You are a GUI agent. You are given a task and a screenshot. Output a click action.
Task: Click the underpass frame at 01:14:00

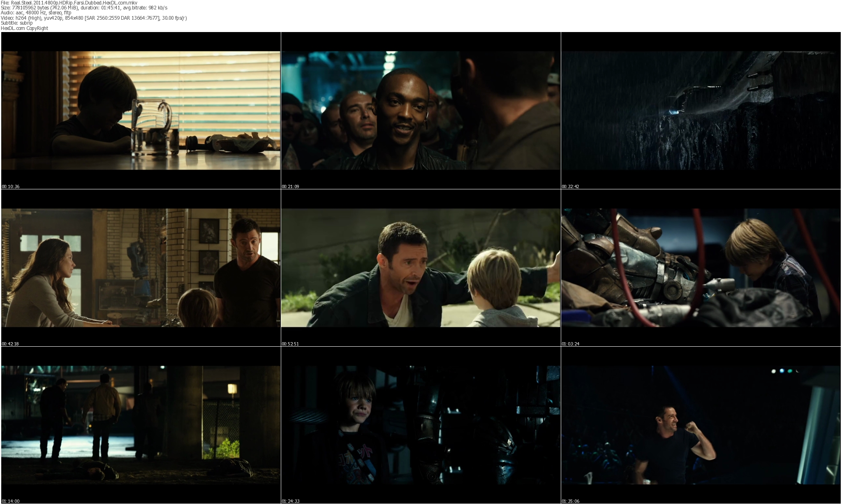tap(141, 425)
